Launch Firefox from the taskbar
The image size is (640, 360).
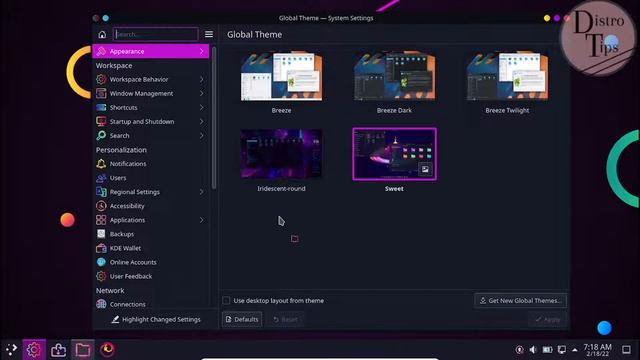pyautogui.click(x=107, y=349)
